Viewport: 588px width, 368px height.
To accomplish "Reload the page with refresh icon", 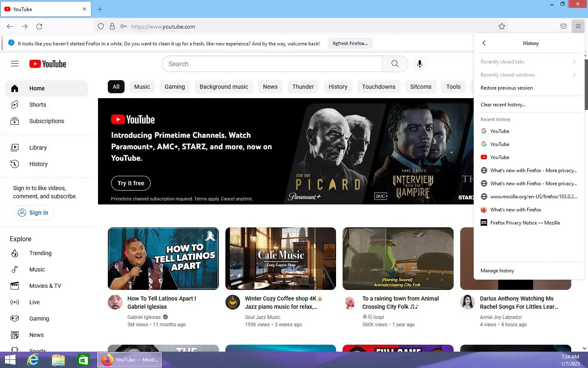I will click(39, 27).
